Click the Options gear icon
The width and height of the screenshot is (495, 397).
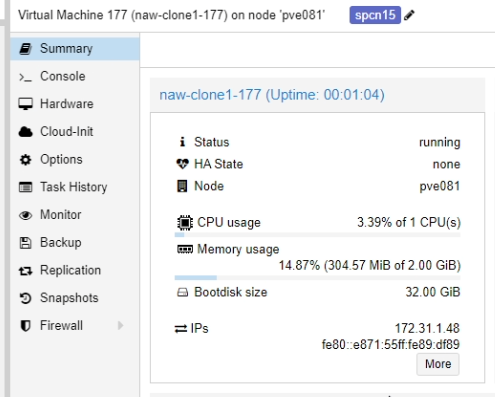(x=25, y=160)
